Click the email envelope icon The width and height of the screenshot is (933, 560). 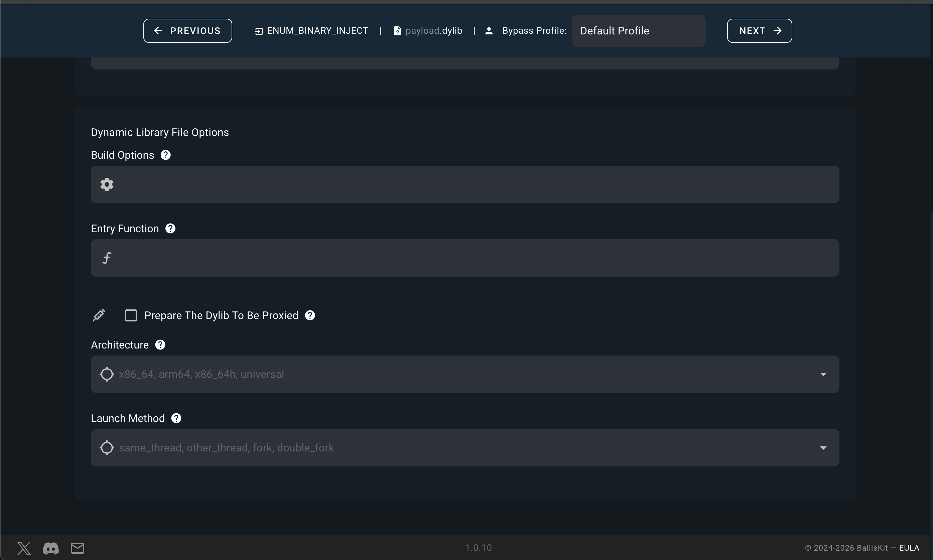(78, 548)
